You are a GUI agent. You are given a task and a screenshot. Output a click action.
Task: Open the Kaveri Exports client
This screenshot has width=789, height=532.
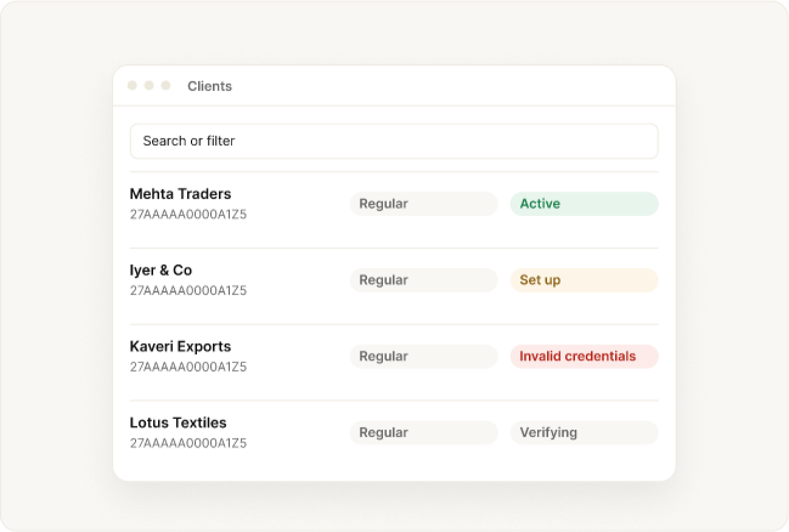(181, 347)
